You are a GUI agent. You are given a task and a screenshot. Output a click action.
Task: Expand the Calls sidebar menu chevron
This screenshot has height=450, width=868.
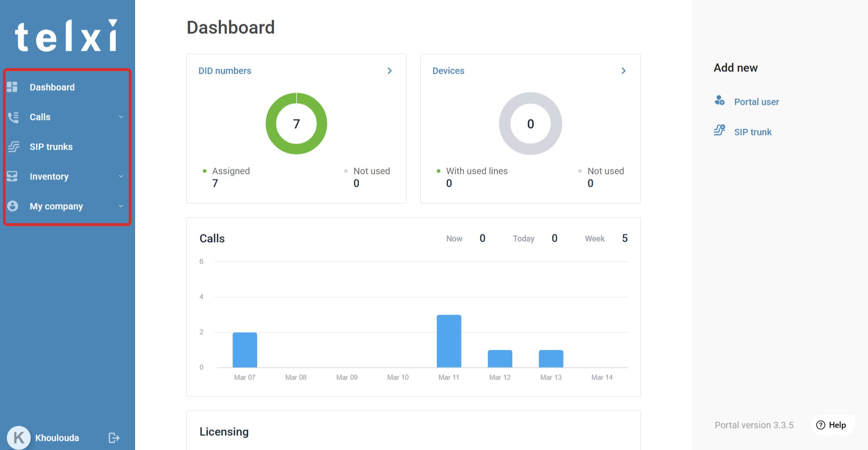click(121, 117)
